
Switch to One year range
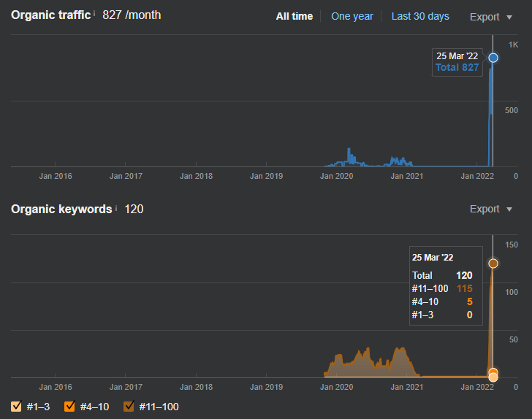[351, 16]
